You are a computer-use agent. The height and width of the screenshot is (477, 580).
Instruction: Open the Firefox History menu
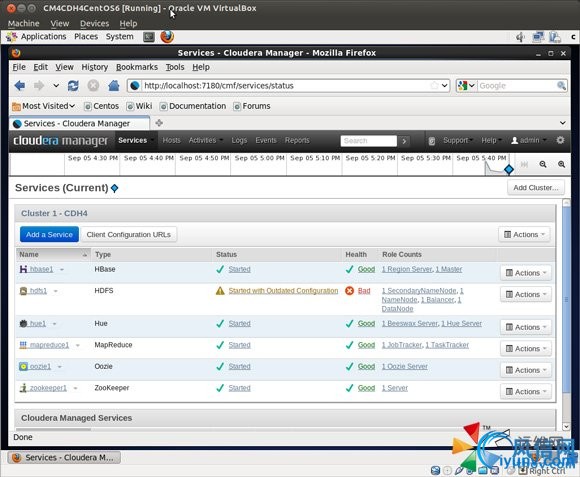(x=95, y=67)
